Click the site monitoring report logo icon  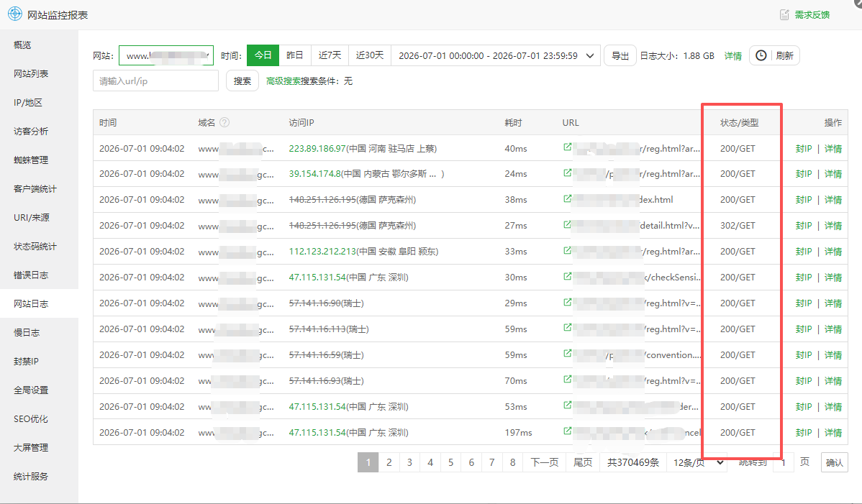(15, 14)
